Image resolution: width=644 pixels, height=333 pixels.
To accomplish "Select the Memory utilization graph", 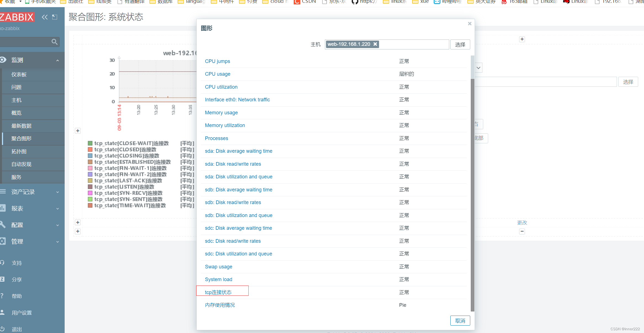I will click(225, 125).
